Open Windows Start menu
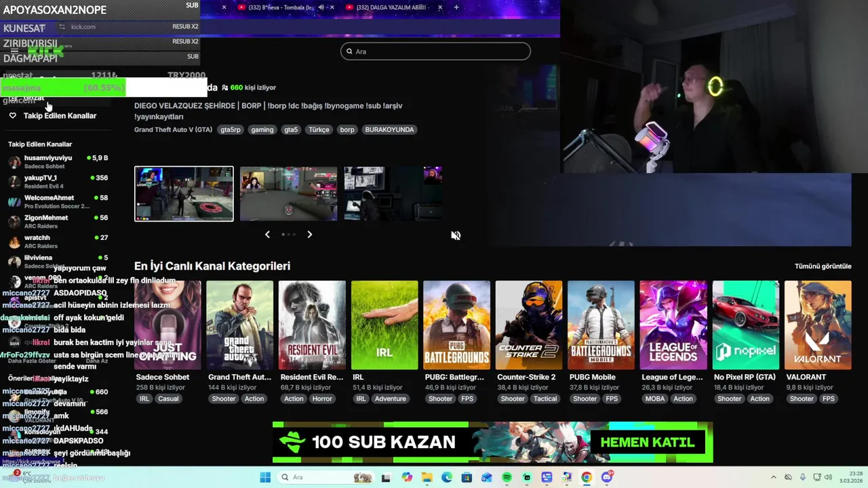 [265, 477]
